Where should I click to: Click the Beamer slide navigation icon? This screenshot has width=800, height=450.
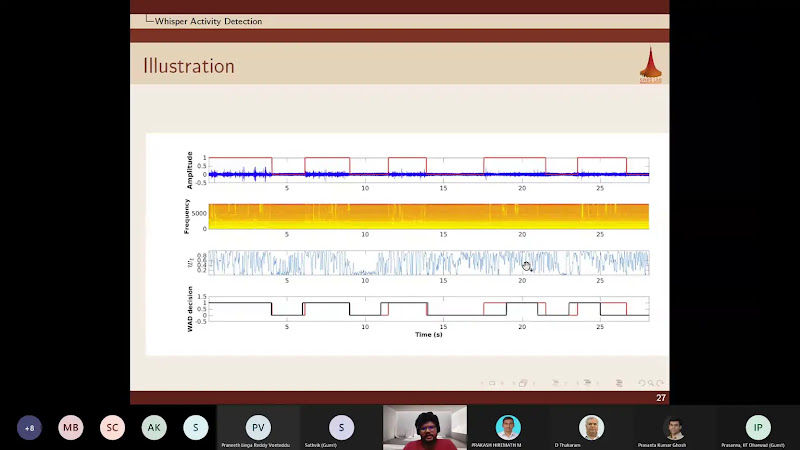point(492,383)
